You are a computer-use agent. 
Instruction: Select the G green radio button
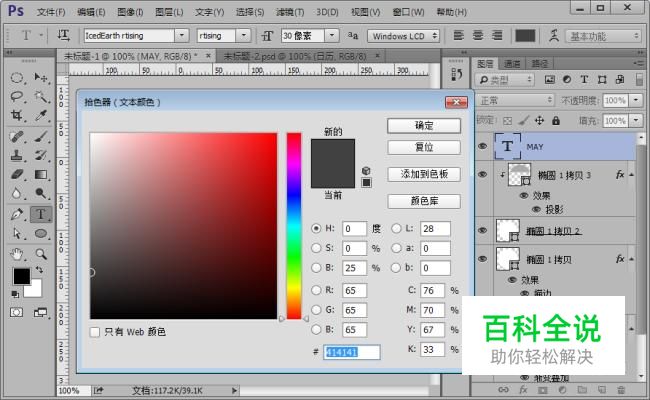(x=316, y=310)
